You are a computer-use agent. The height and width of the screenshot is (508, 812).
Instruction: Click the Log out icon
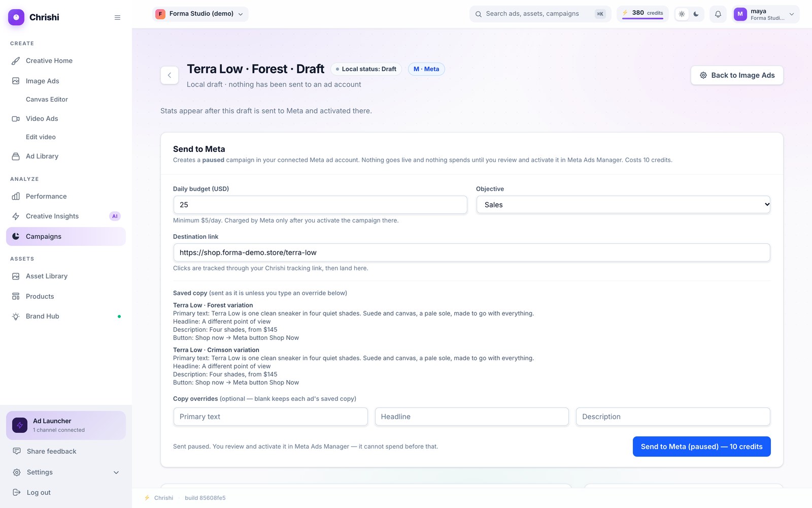17,493
